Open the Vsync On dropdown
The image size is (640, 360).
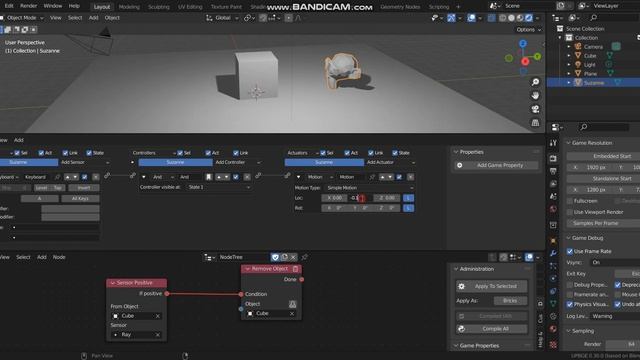tap(615, 263)
